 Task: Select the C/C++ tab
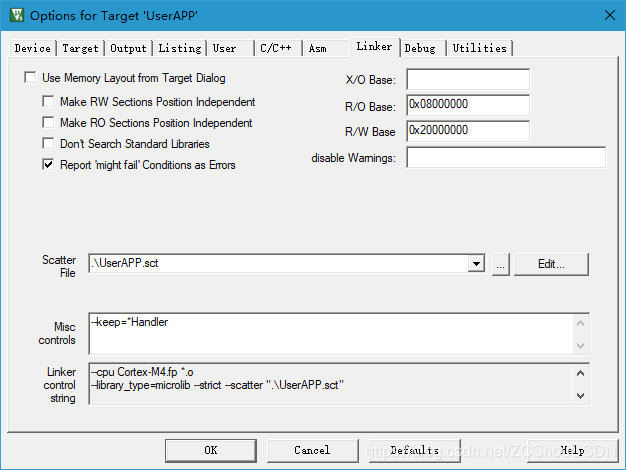[278, 48]
